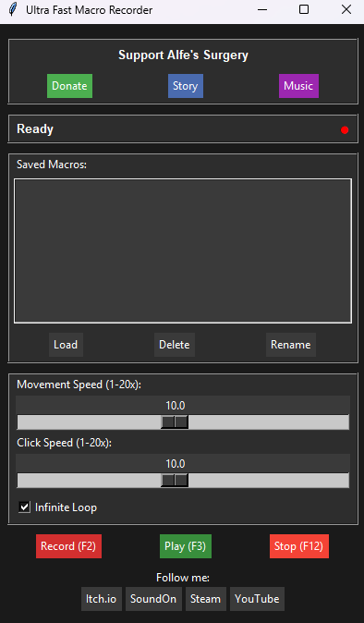Start recording with Record (F2) button
This screenshot has width=364, height=623.
coord(68,546)
